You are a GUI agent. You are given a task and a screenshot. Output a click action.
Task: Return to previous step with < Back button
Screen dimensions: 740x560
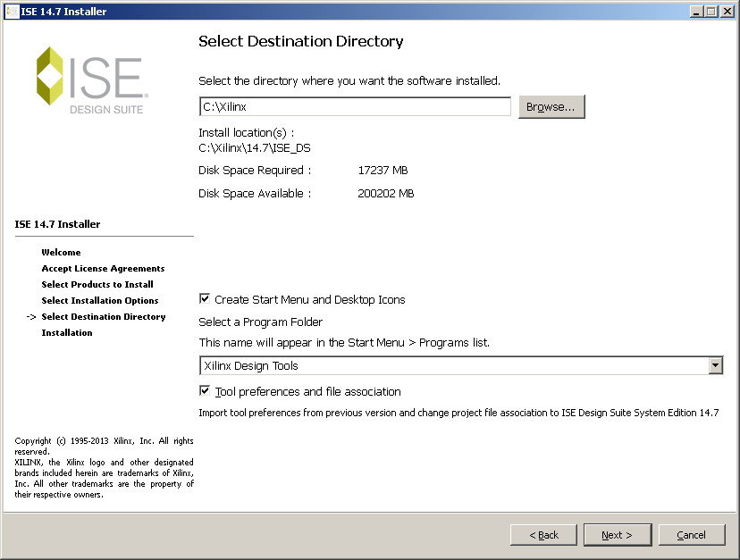click(x=543, y=534)
